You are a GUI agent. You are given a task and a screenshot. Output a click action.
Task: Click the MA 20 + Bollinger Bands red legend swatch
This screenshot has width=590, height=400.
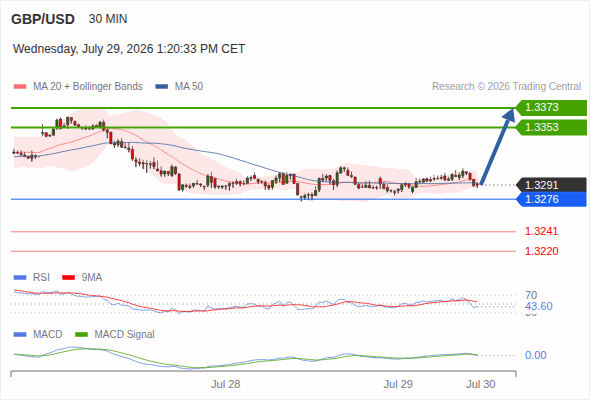pyautogui.click(x=20, y=87)
